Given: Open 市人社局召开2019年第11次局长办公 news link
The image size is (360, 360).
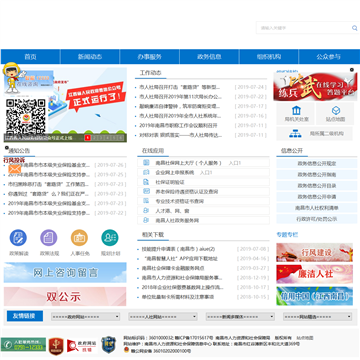Looking at the screenshot, I should tap(180, 97).
